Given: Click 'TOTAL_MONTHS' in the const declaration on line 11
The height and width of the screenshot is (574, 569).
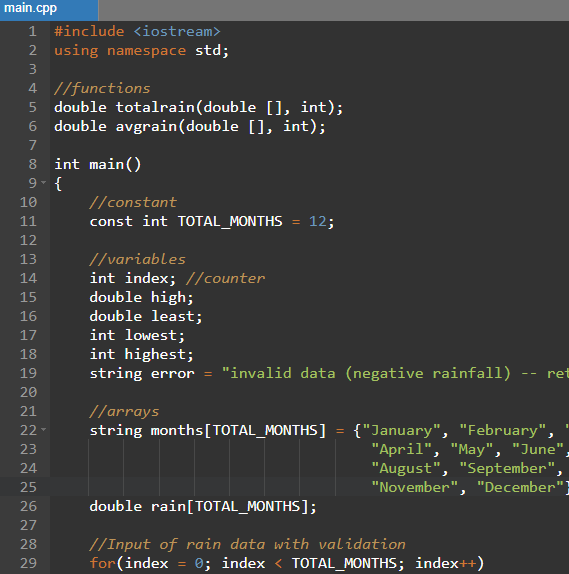Looking at the screenshot, I should [230, 221].
